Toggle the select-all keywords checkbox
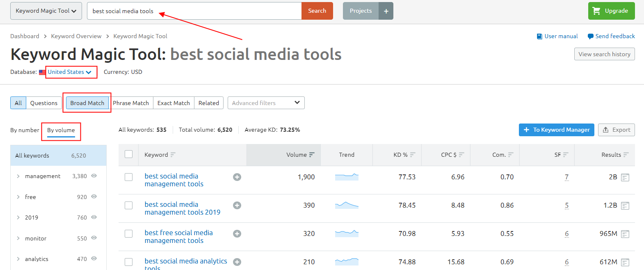 pos(129,154)
